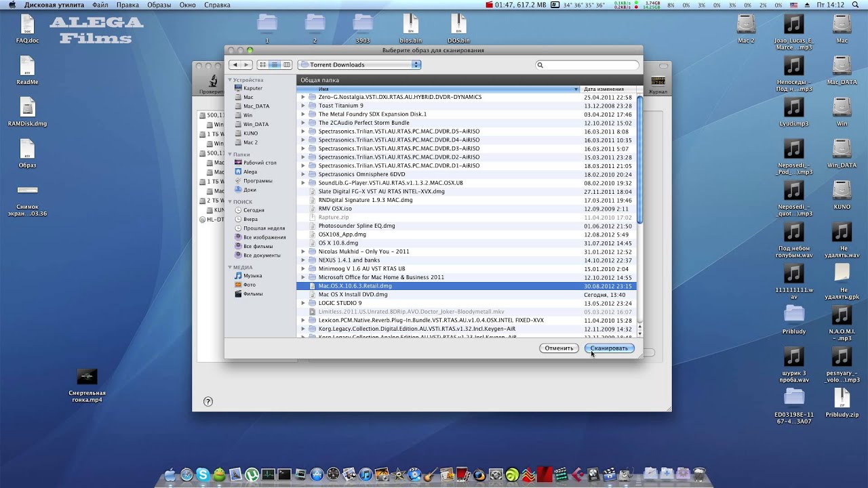
Task: Collapse the Устройства sidebar section
Action: (x=230, y=80)
